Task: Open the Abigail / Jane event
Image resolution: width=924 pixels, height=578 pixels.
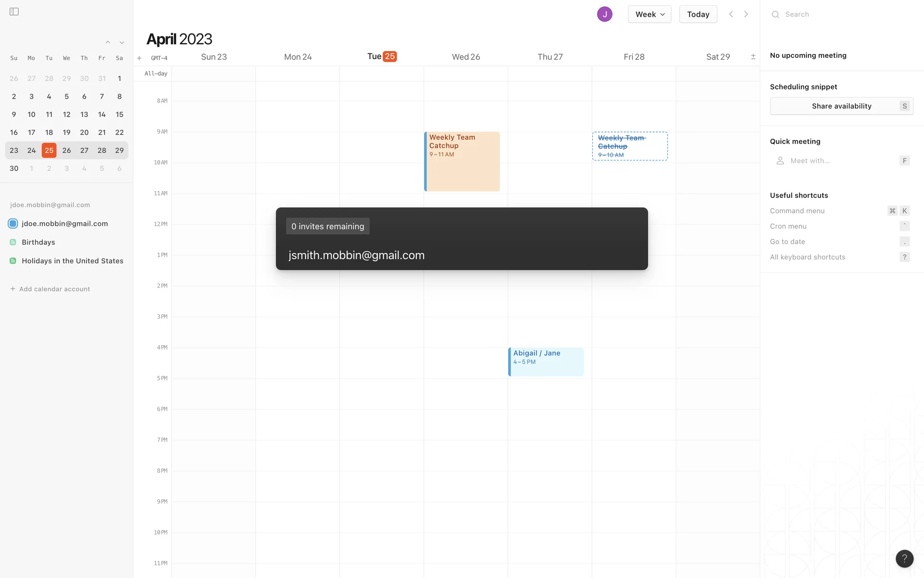Action: click(x=546, y=361)
